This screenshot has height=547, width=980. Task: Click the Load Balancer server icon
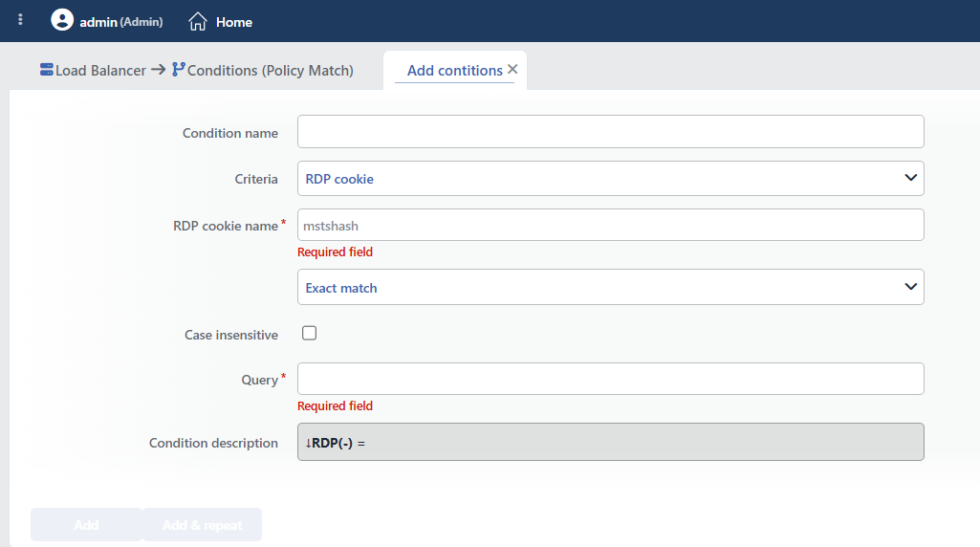pos(46,70)
